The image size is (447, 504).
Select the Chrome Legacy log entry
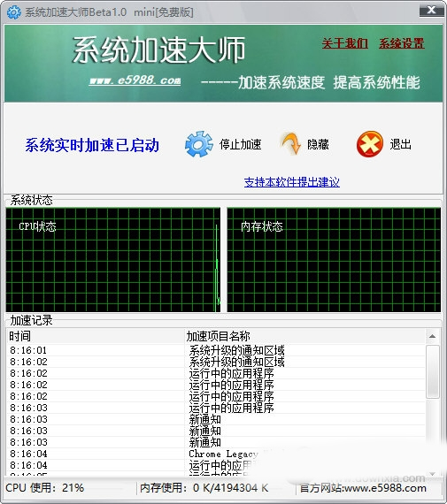coord(224,454)
